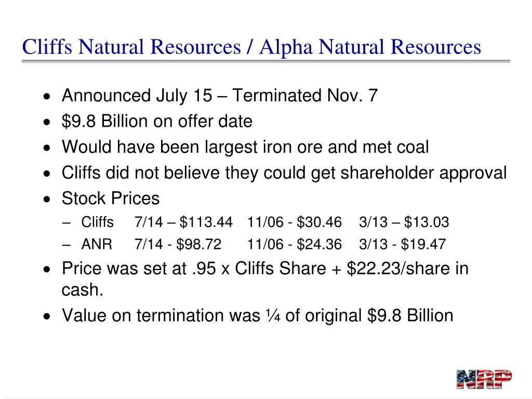
Task: Click Cliffs 11/06 price $30.46
Action: click(x=319, y=222)
